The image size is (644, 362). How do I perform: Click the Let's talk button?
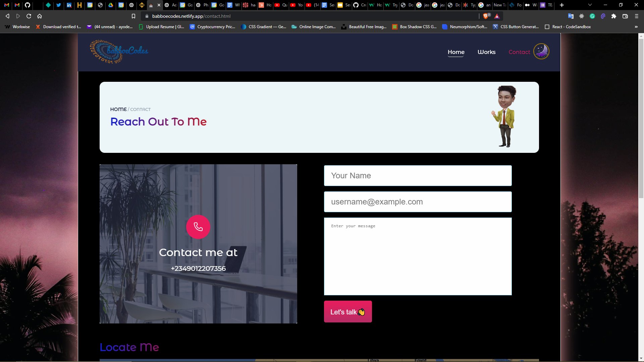tap(347, 312)
